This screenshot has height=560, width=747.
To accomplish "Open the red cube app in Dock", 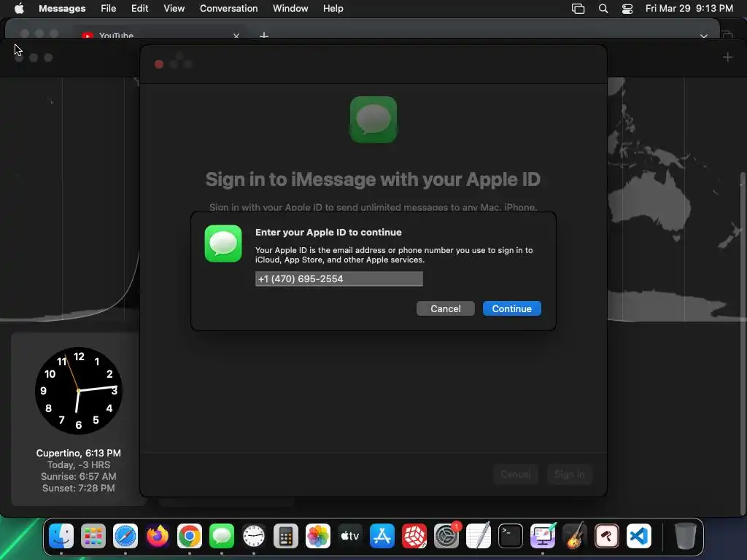I will 414,536.
